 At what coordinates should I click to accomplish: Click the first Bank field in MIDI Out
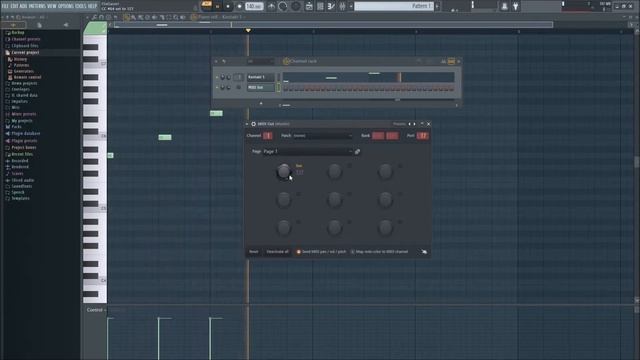click(378, 136)
